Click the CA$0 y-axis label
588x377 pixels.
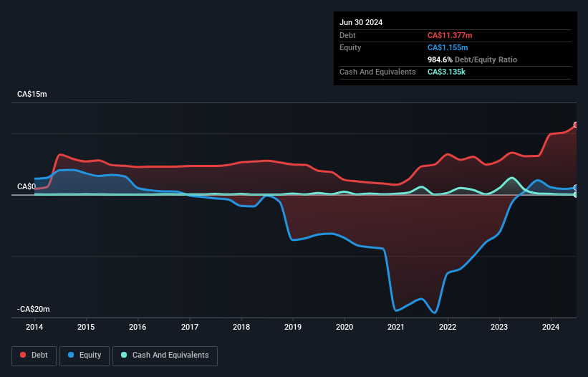26,186
